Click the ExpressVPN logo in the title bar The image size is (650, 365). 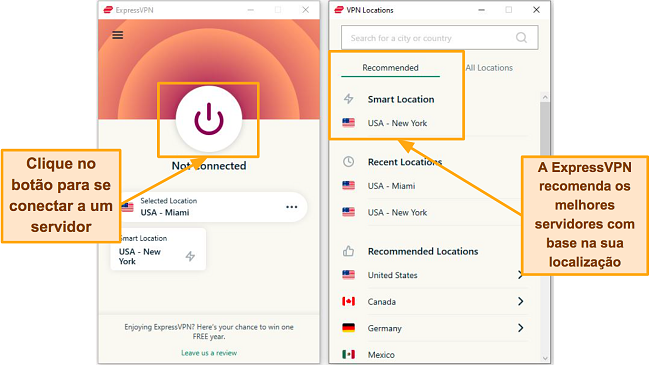pyautogui.click(x=108, y=10)
